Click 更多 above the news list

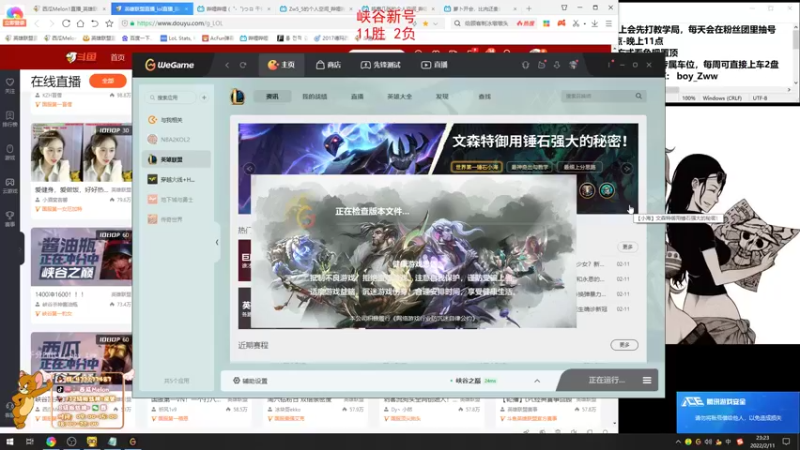628,247
